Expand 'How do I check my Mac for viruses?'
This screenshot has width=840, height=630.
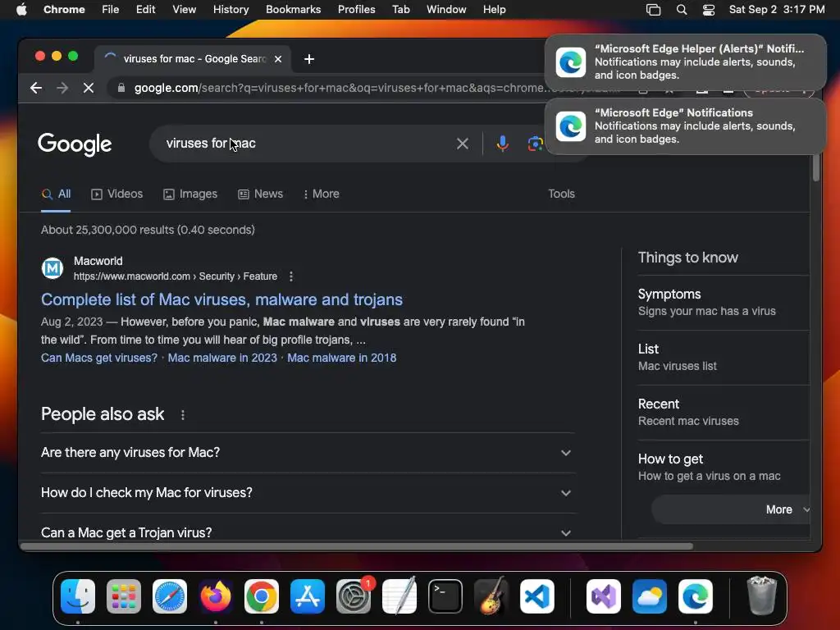(x=308, y=493)
